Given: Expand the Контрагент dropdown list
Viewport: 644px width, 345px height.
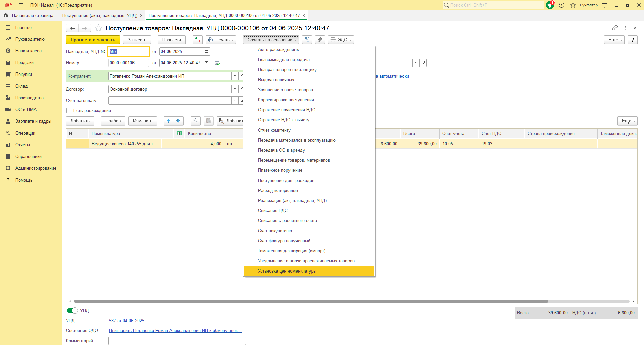Looking at the screenshot, I should click(x=235, y=76).
